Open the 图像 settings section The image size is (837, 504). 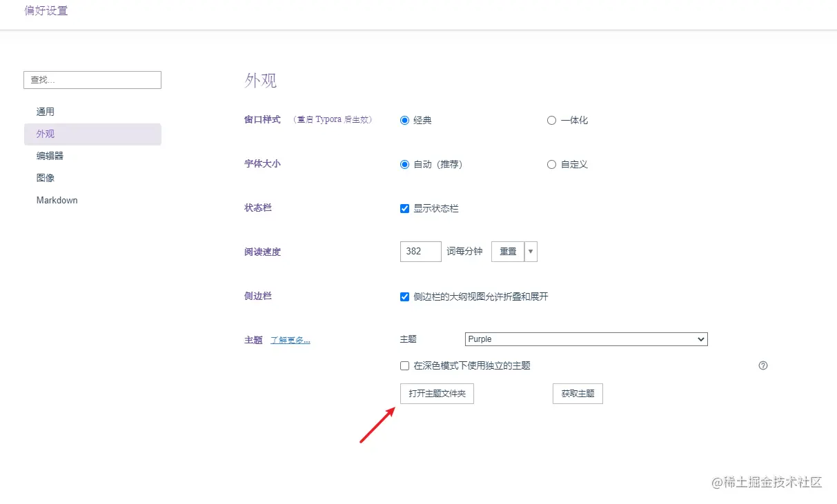(x=92, y=178)
